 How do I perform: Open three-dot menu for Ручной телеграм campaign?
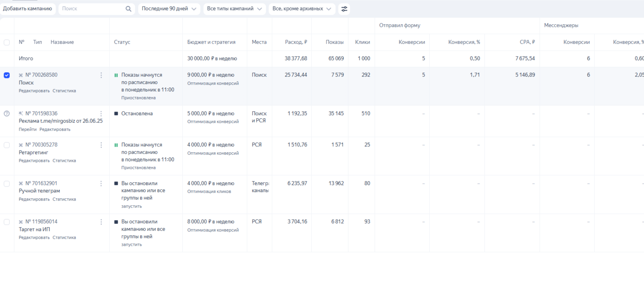[x=101, y=183]
